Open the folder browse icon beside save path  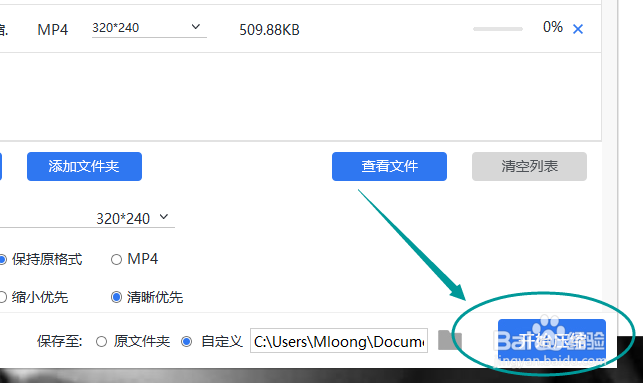[450, 340]
